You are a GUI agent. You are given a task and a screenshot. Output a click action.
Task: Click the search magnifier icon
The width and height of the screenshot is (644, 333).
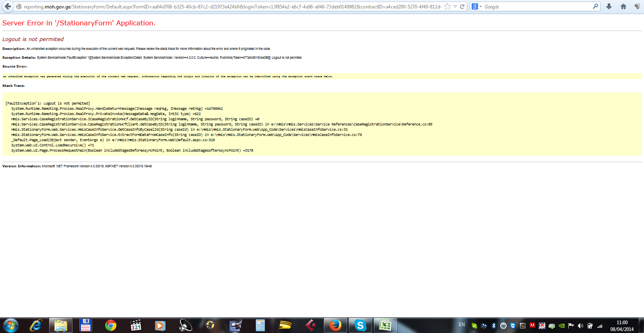595,6
